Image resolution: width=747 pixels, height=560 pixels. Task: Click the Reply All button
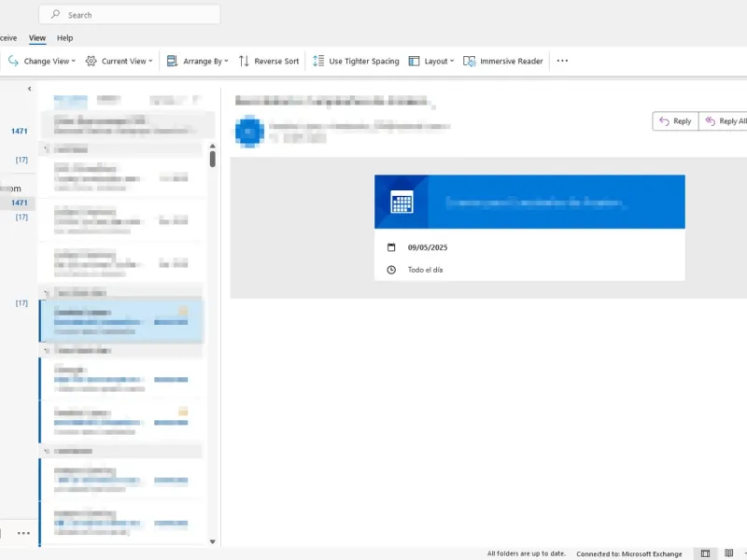pyautogui.click(x=723, y=121)
